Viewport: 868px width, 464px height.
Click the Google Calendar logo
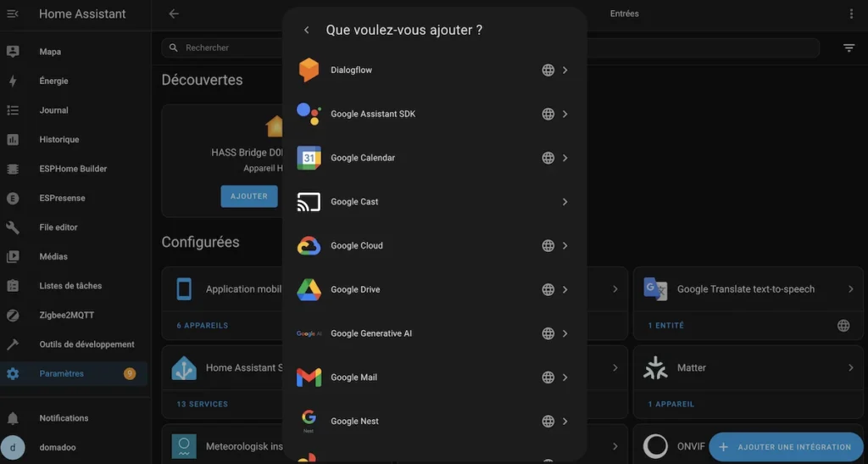[309, 158]
